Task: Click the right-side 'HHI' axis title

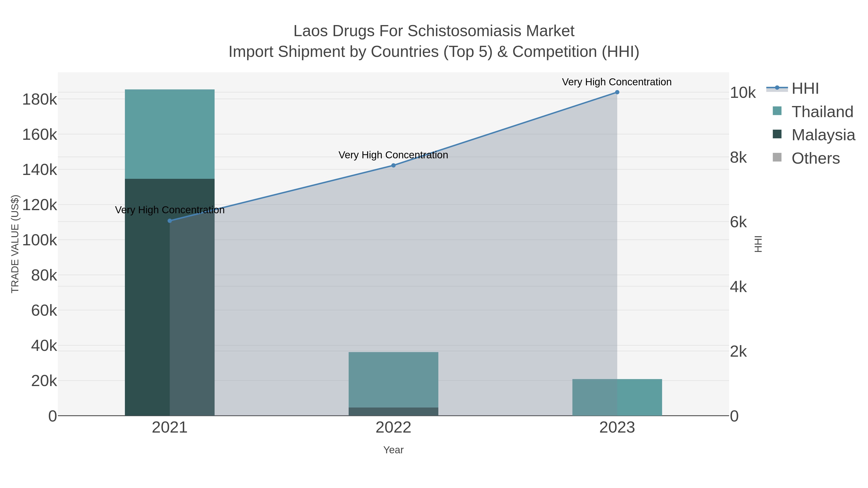Action: [x=758, y=244]
